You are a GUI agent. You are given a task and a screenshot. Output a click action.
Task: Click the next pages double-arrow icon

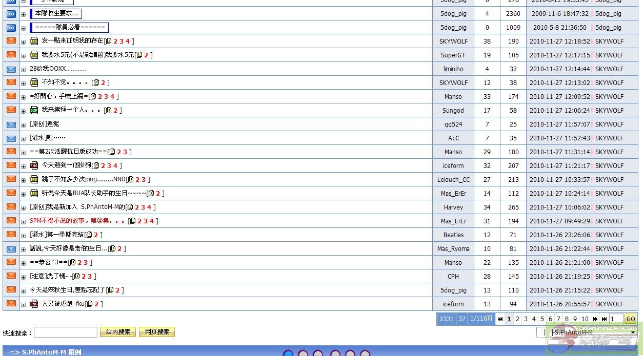[595, 319]
